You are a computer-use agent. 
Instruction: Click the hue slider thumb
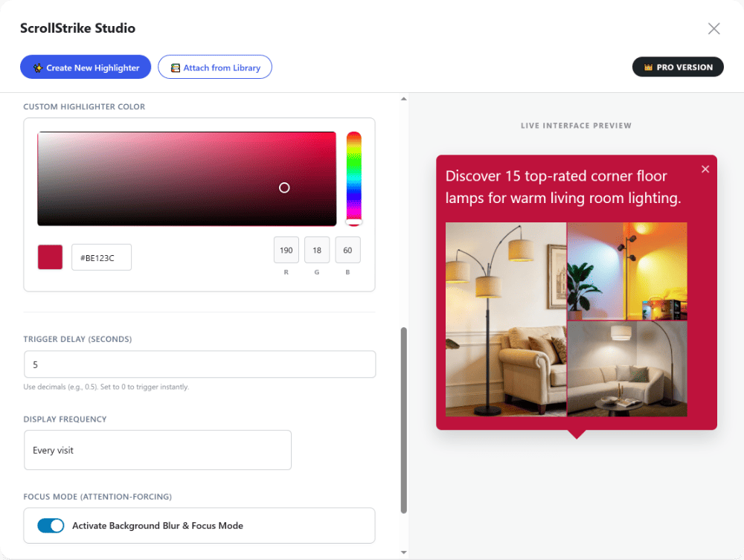point(353,222)
